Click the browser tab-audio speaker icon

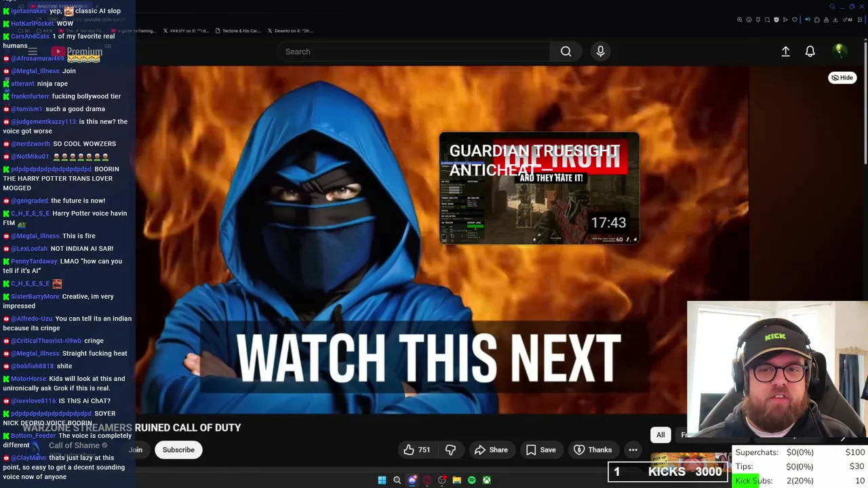808,20
